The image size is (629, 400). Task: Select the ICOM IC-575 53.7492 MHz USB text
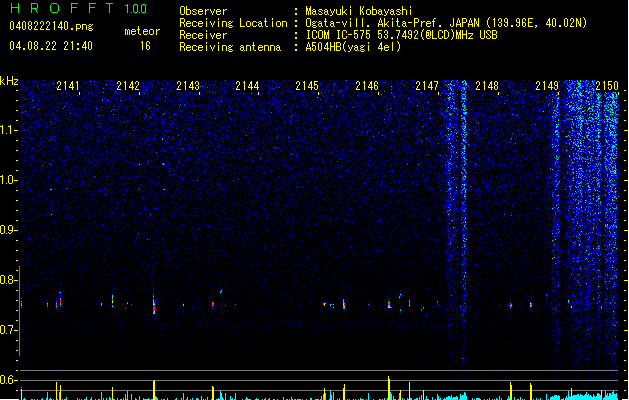pyautogui.click(x=401, y=35)
